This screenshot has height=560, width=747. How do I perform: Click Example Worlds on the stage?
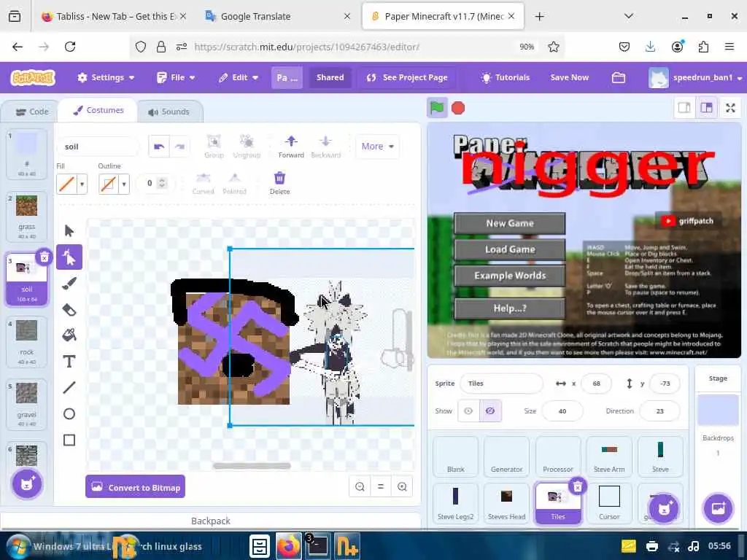coord(509,276)
